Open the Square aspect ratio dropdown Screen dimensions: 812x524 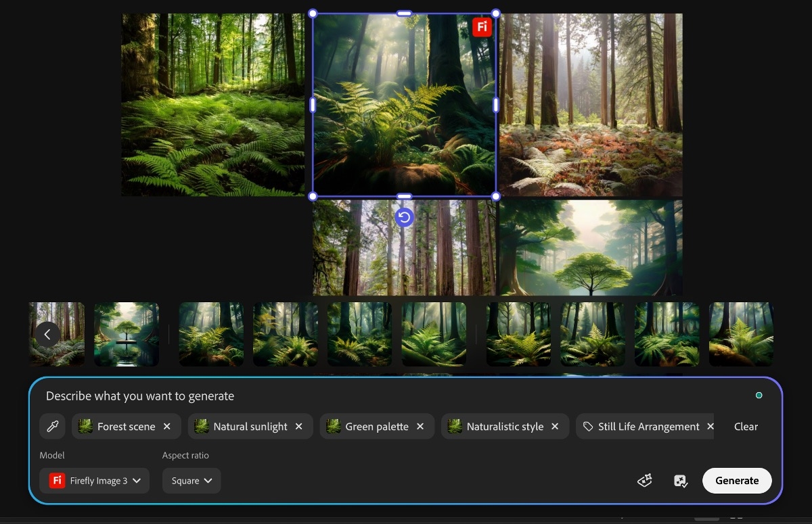tap(191, 481)
